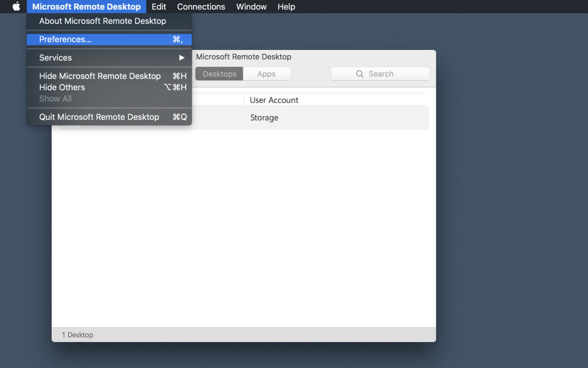
Task: Select the Hide Others menu item
Action: click(109, 87)
